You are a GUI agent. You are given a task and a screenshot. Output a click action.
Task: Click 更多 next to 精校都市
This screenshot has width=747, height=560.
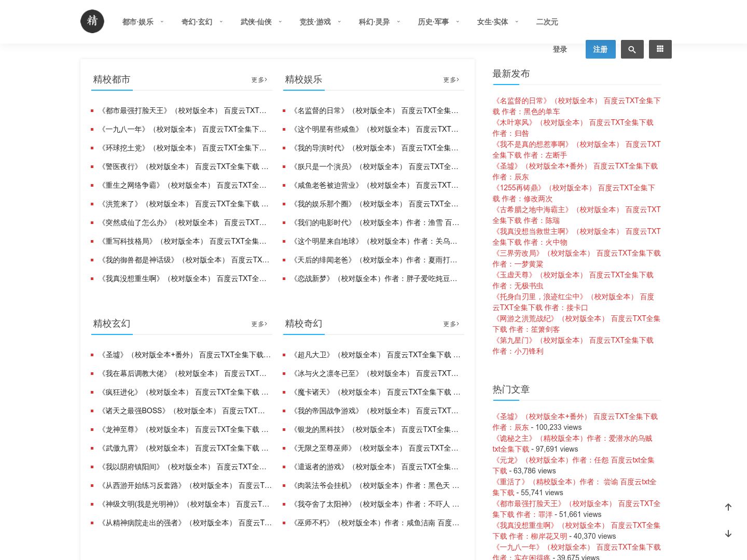click(x=259, y=80)
